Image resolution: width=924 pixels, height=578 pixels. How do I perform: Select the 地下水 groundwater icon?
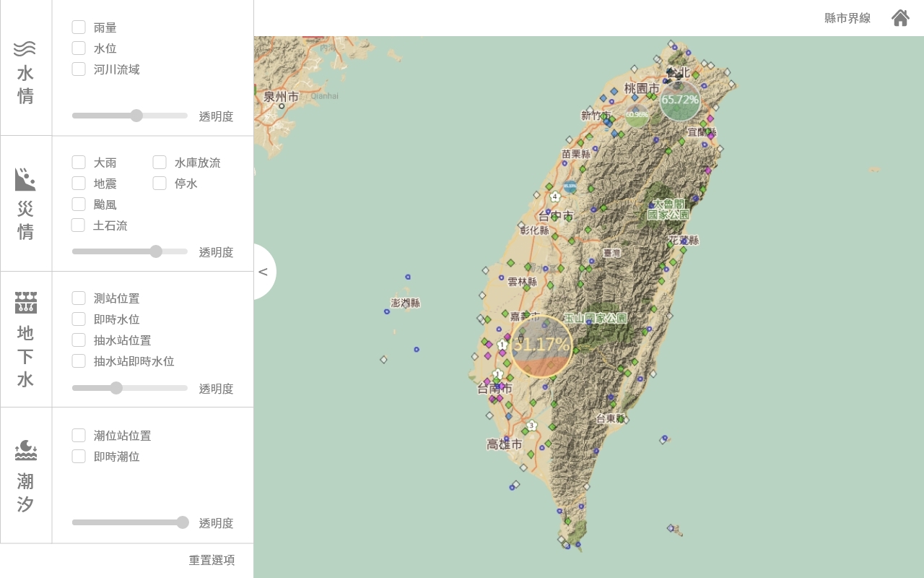point(25,303)
